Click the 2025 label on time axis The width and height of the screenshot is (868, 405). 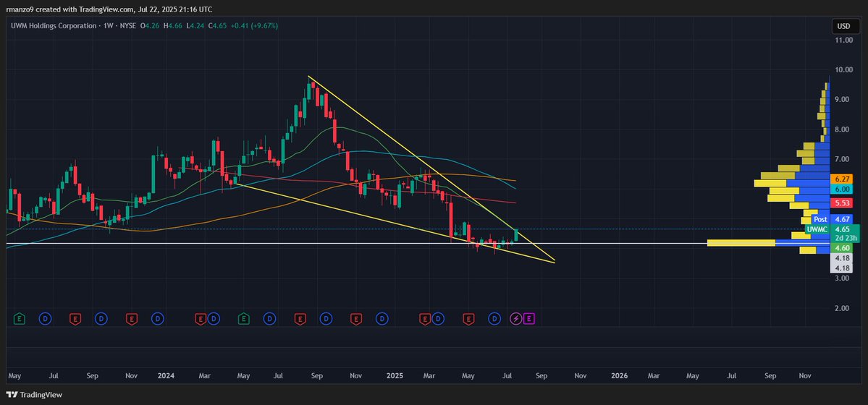[395, 375]
